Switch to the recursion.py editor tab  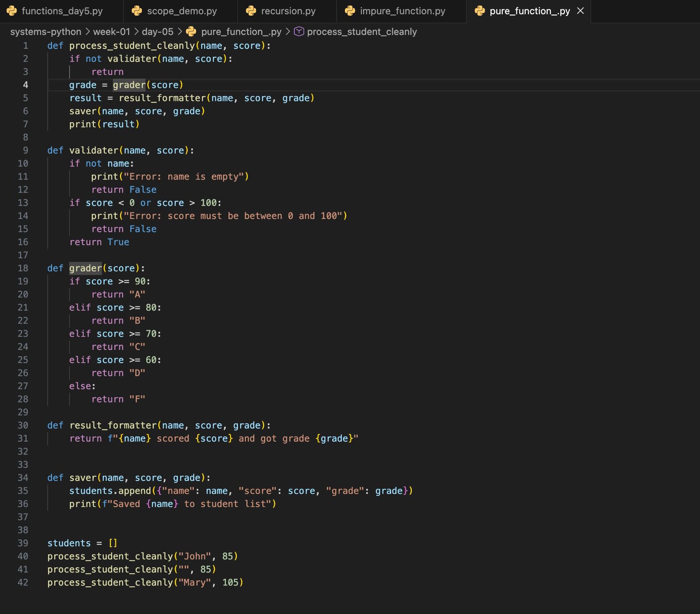click(x=288, y=11)
